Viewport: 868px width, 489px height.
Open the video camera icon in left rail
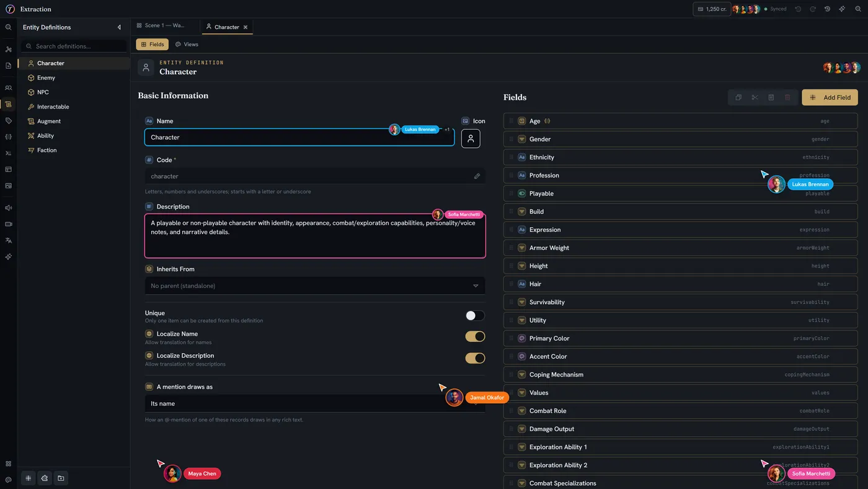click(8, 224)
